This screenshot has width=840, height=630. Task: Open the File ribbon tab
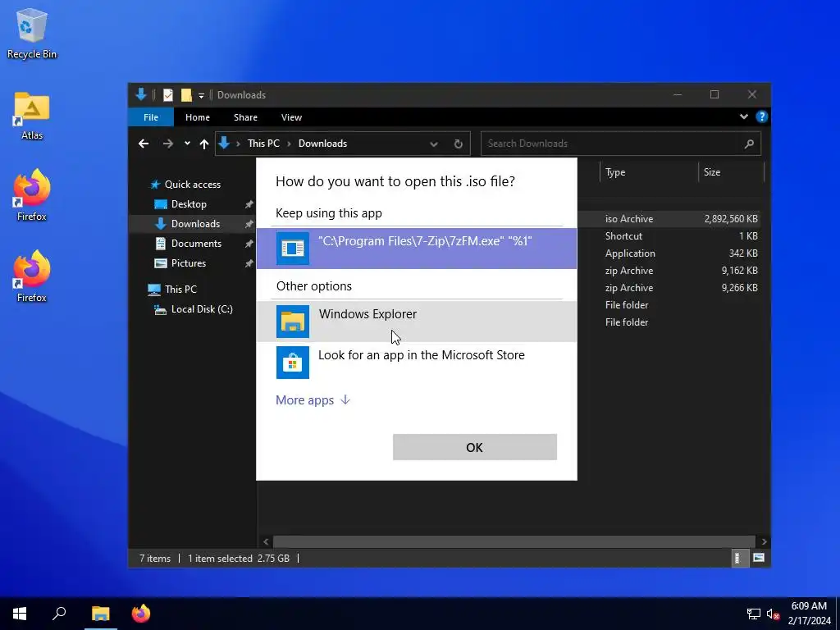(151, 117)
